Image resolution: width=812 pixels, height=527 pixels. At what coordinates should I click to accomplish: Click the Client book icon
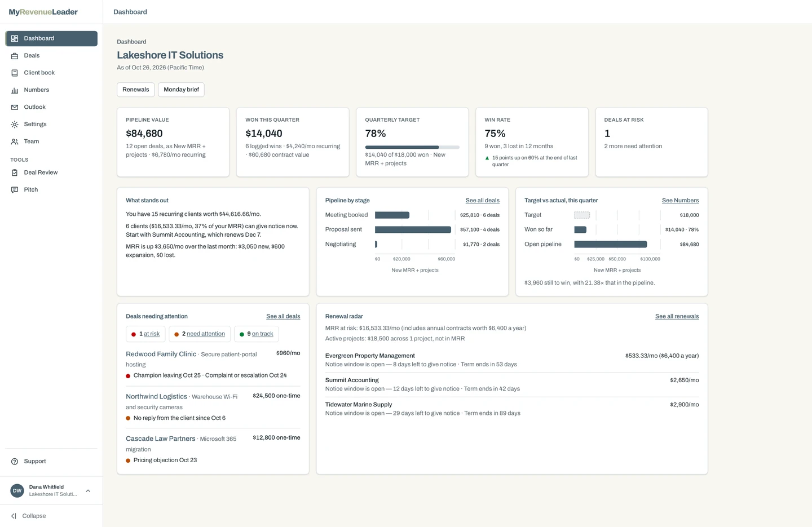15,73
